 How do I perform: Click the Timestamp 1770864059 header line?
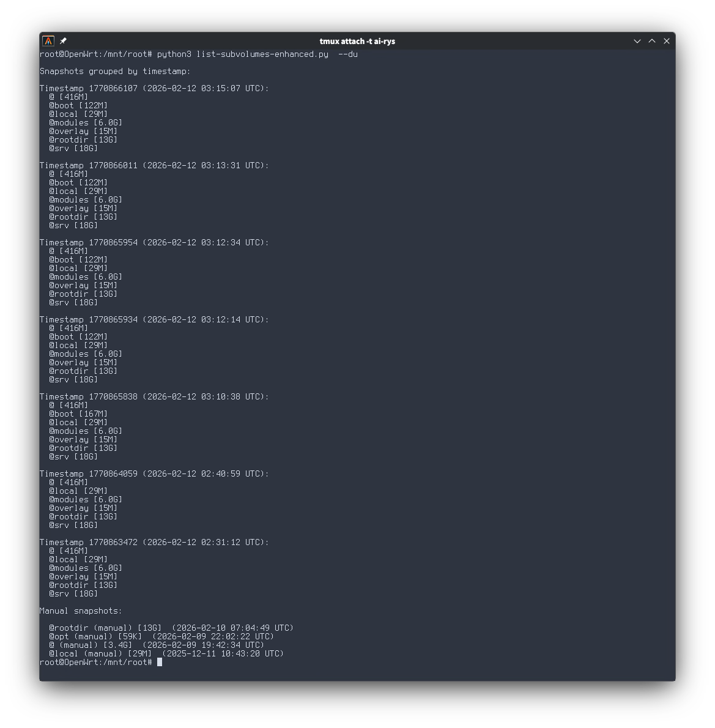pos(154,474)
